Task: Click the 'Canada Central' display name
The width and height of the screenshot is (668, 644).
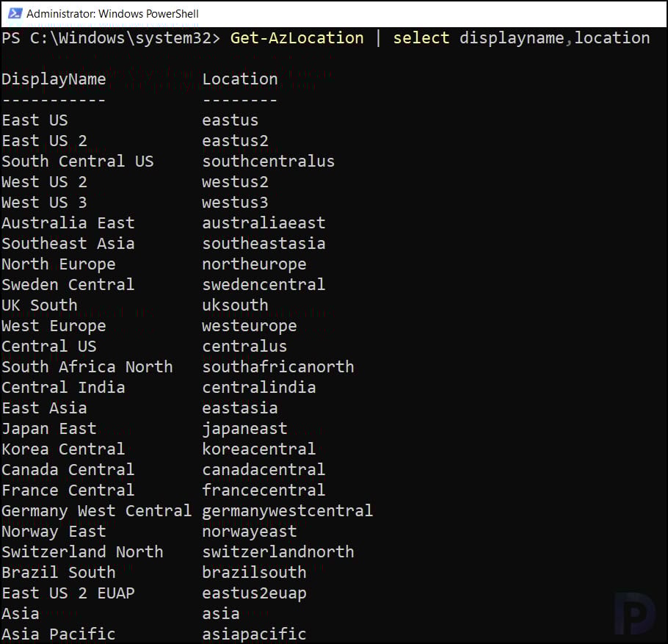Action: pyautogui.click(x=68, y=470)
